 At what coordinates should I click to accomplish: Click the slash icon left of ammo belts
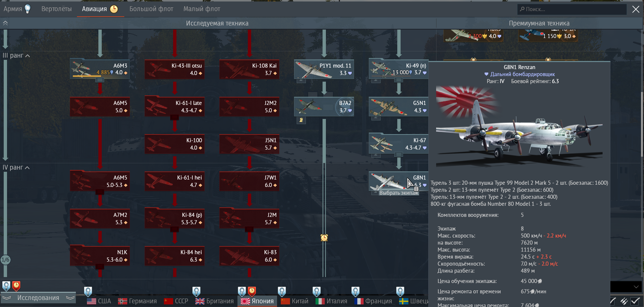click(x=613, y=301)
